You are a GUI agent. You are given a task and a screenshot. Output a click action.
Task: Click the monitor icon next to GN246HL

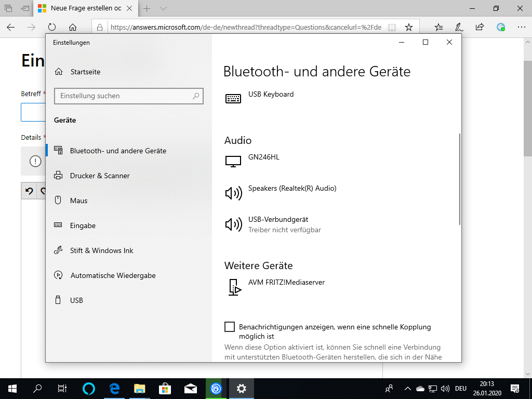[x=233, y=161]
